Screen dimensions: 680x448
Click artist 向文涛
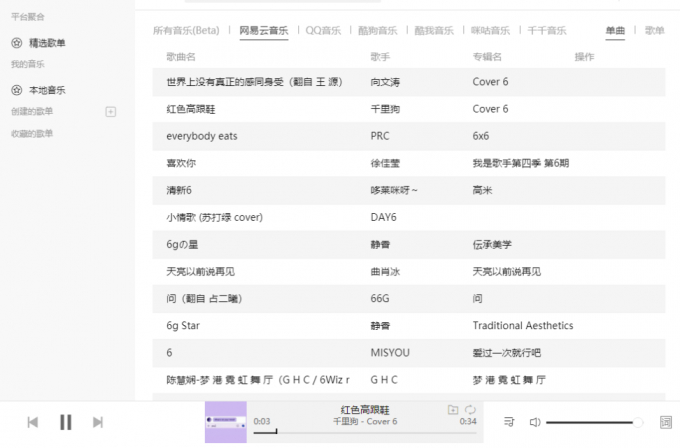click(385, 82)
